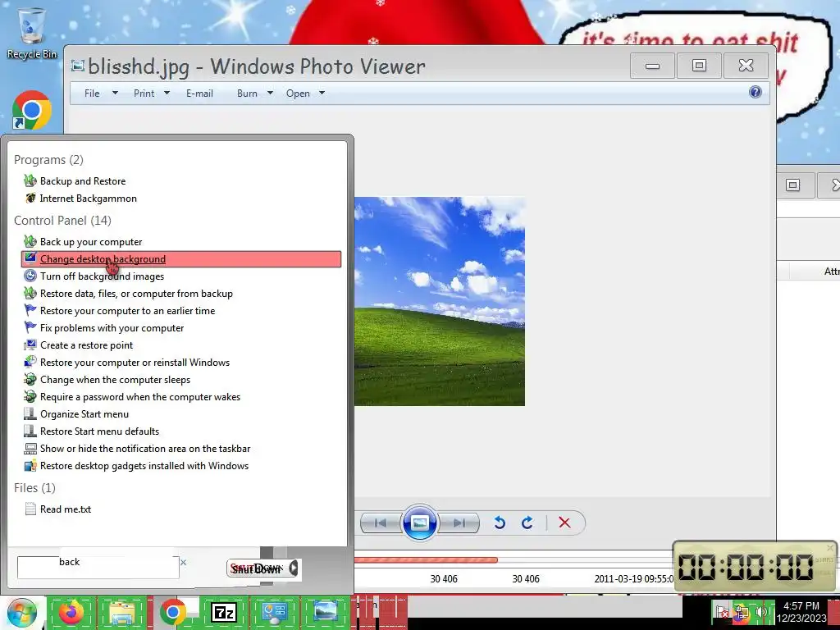Clear the Start menu search box
The image size is (840, 630).
point(183,563)
